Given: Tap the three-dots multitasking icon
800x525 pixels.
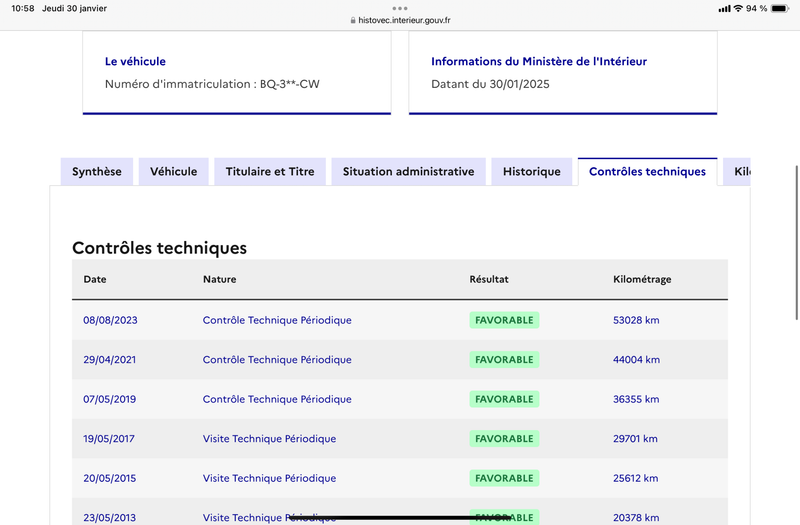Looking at the screenshot, I should [x=399, y=8].
